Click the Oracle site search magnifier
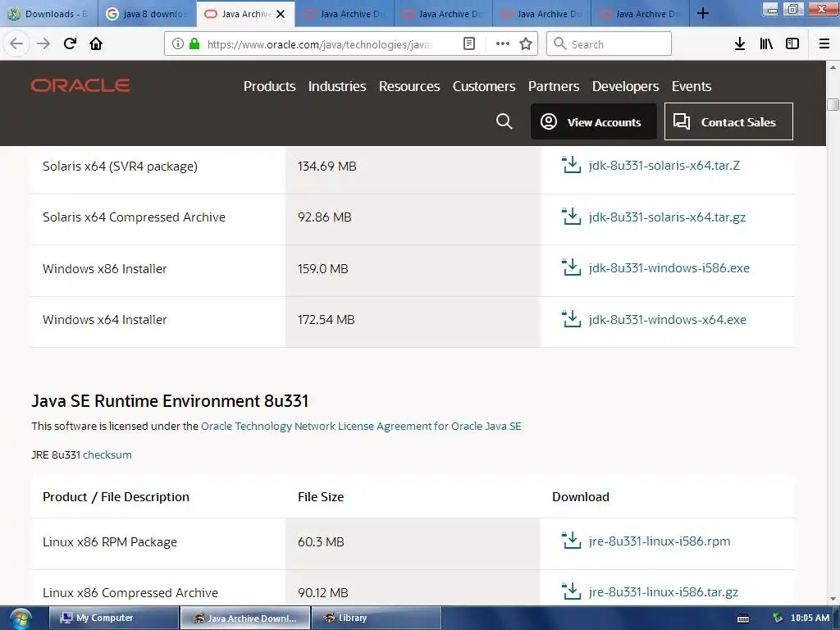This screenshot has height=630, width=840. pos(504,121)
